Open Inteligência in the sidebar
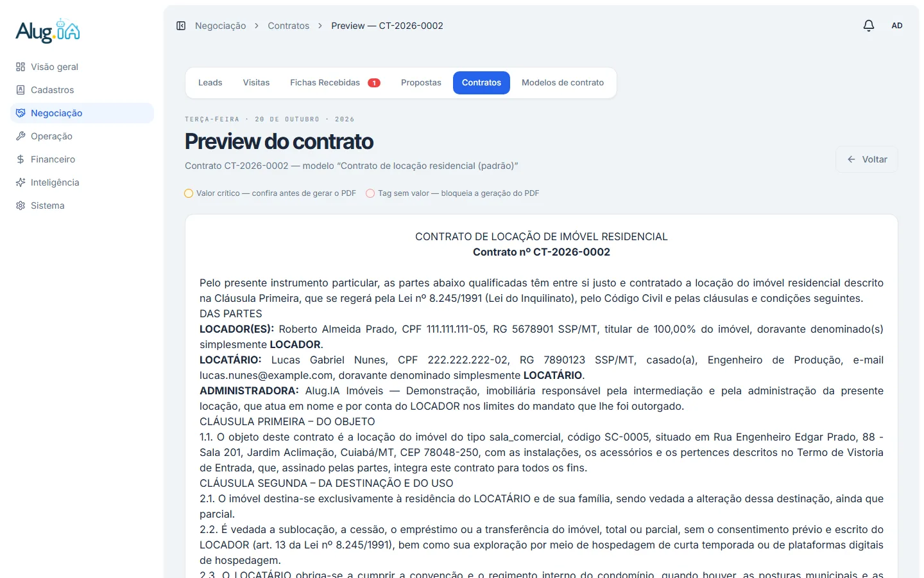 click(82, 182)
